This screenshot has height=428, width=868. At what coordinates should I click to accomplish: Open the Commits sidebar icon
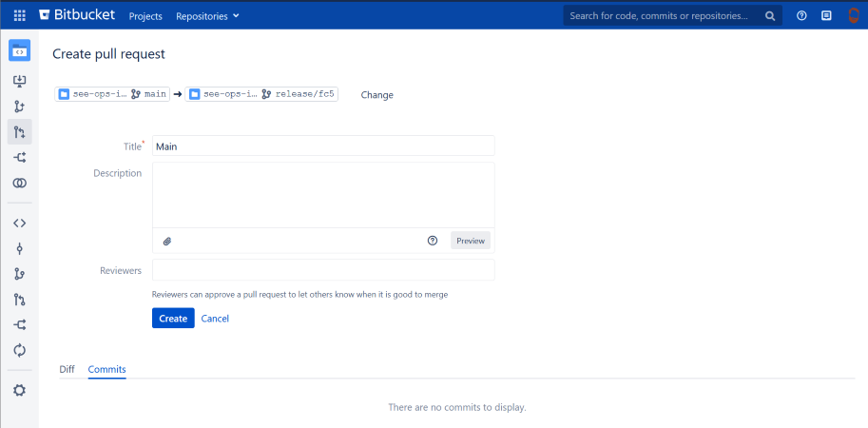19,249
